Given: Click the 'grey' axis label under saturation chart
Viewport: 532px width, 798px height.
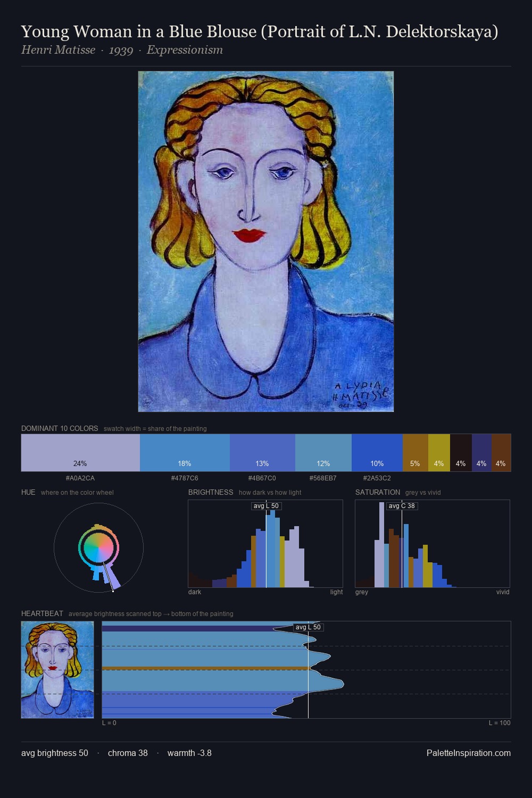Looking at the screenshot, I should pyautogui.click(x=362, y=592).
